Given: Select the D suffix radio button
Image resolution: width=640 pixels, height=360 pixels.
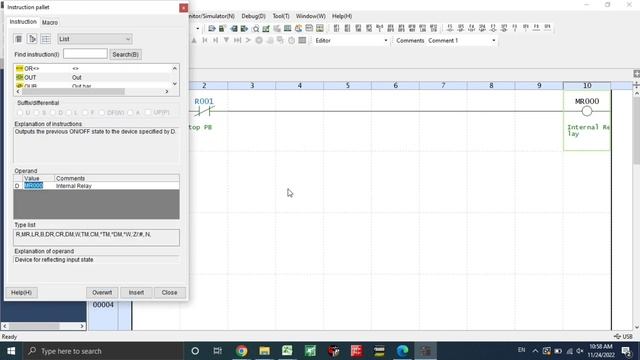Looking at the screenshot, I should point(53,112).
